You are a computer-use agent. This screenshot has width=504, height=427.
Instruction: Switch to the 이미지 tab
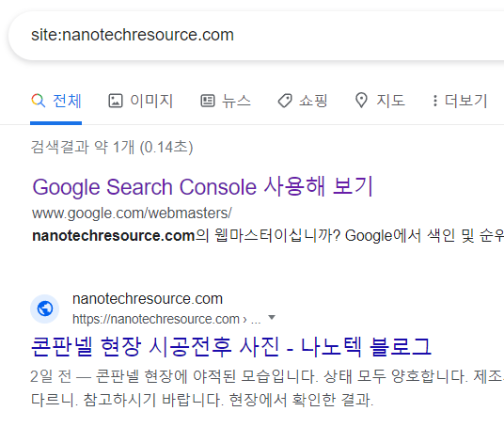click(140, 101)
